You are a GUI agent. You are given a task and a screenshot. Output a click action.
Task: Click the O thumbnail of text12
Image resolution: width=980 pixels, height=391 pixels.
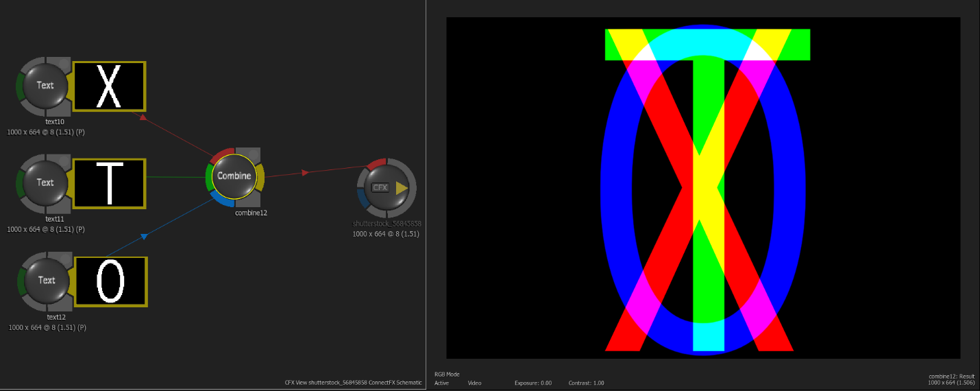(110, 281)
